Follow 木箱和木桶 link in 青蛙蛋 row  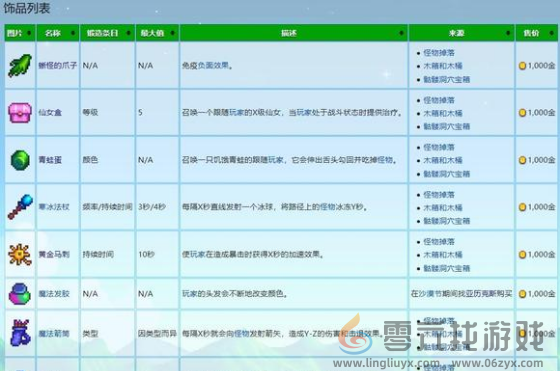pos(443,160)
